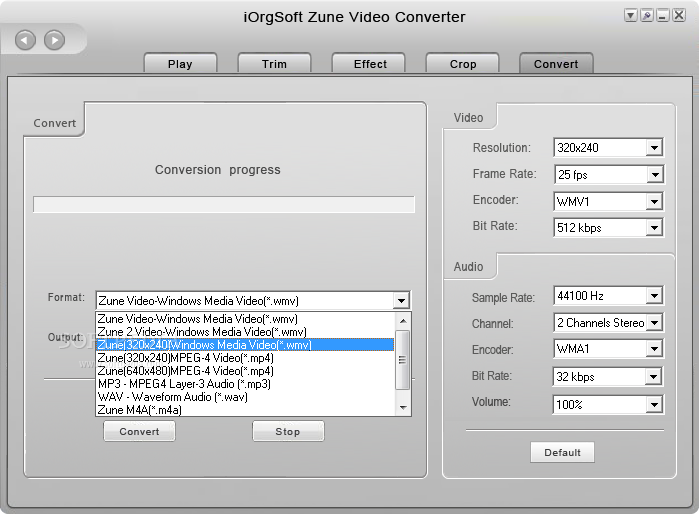699x514 pixels.
Task: Click the Default settings button
Action: [562, 452]
